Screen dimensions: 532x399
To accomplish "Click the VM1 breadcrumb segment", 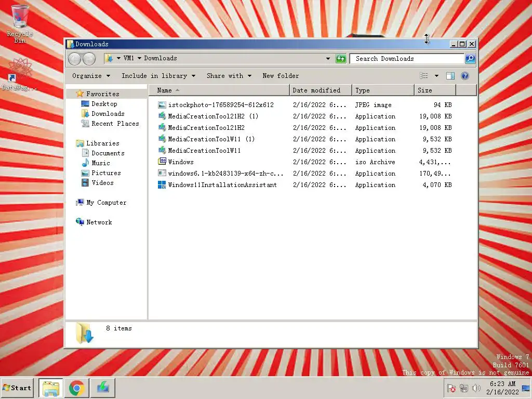I will (x=129, y=58).
